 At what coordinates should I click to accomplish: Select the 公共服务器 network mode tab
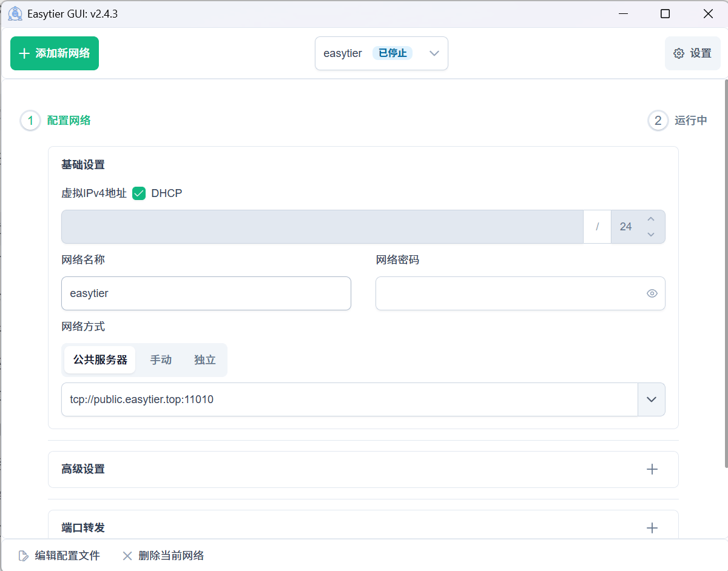pyautogui.click(x=100, y=360)
